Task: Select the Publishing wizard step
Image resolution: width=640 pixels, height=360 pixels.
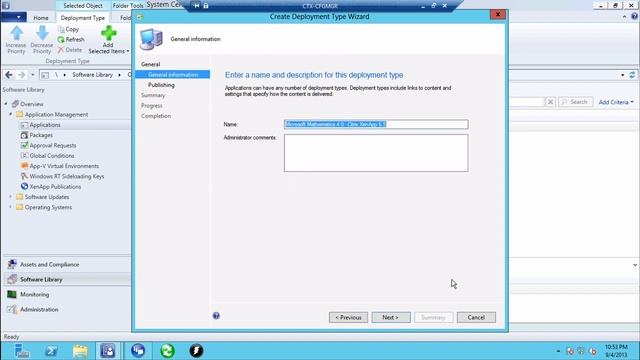Action: coord(161,85)
